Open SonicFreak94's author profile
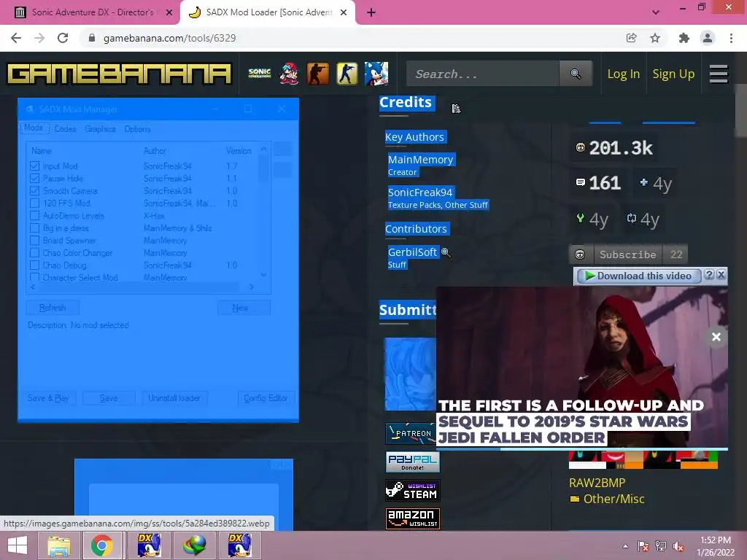Viewport: 747px width, 560px height. pos(420,192)
